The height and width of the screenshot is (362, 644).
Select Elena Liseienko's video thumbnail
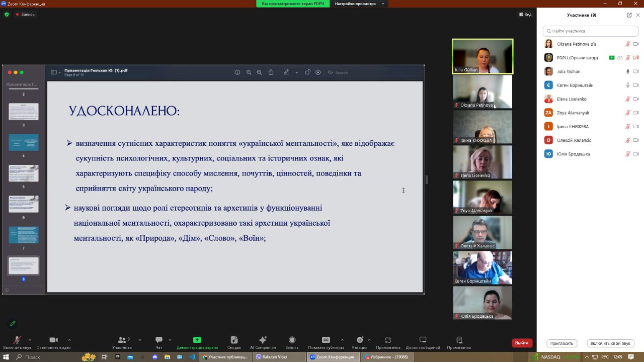(482, 162)
